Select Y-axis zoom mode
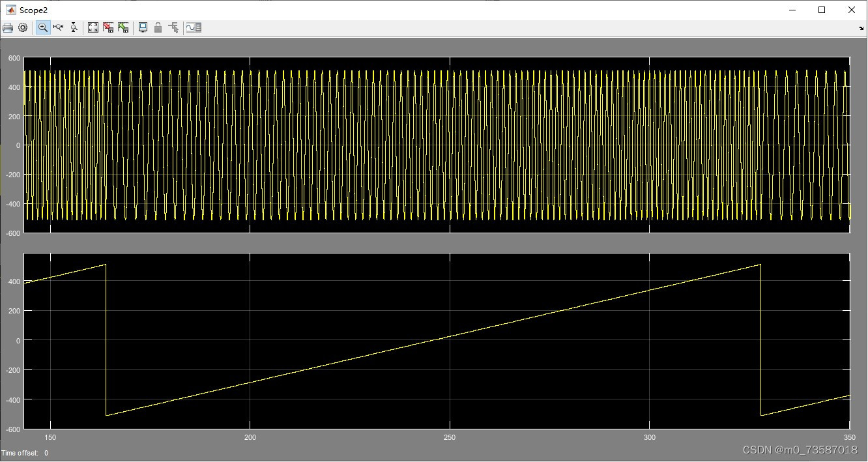The width and height of the screenshot is (868, 462). coord(74,27)
